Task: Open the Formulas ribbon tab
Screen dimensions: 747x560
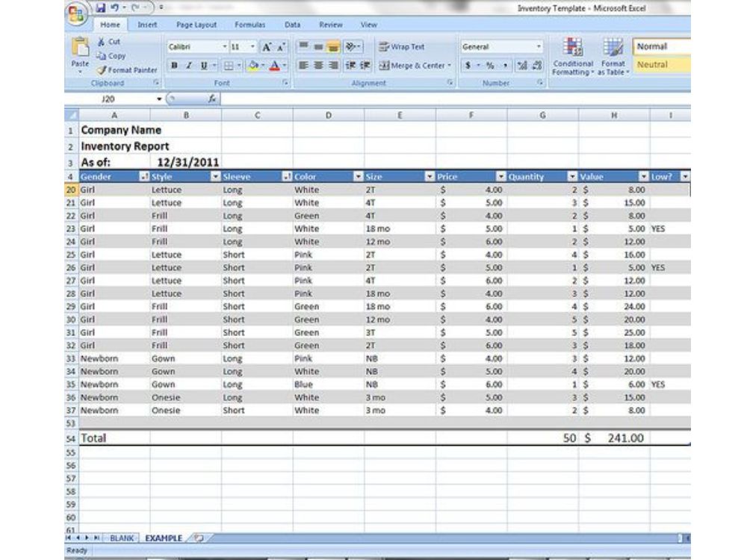Action: 249,25
